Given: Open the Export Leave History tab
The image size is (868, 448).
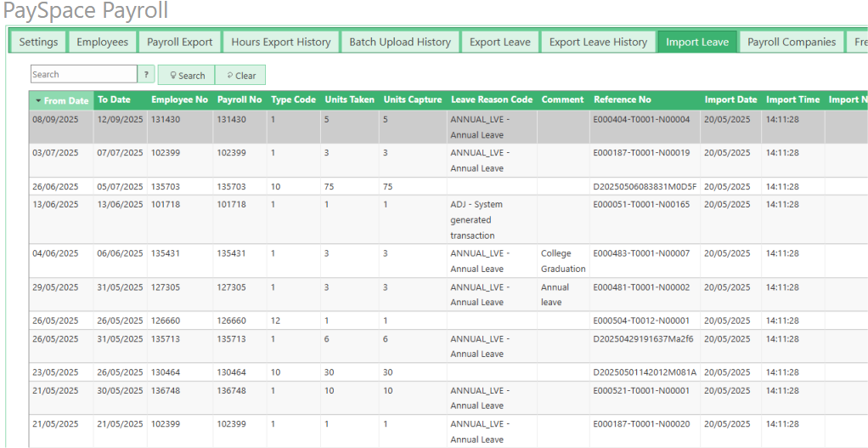Looking at the screenshot, I should [x=598, y=42].
